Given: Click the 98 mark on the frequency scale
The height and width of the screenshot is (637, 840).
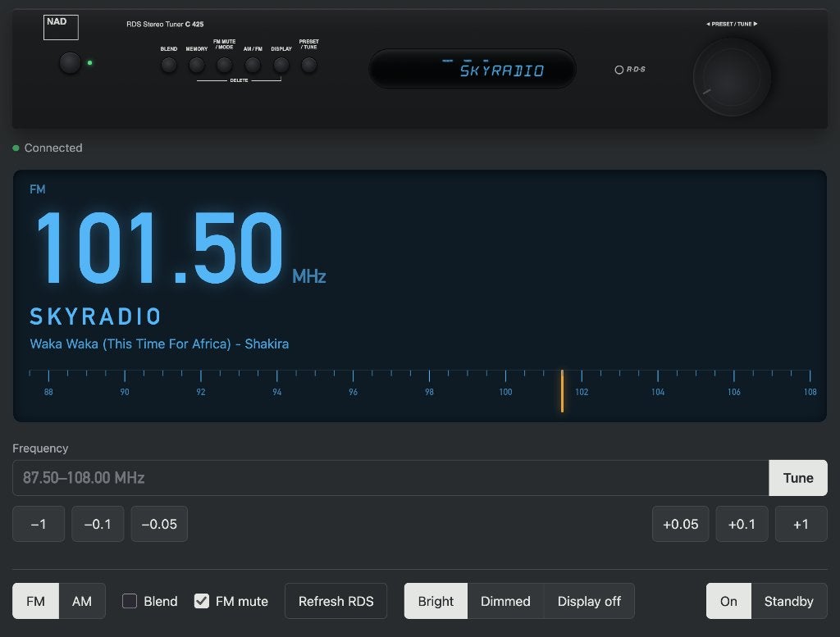Looking at the screenshot, I should 429,392.
